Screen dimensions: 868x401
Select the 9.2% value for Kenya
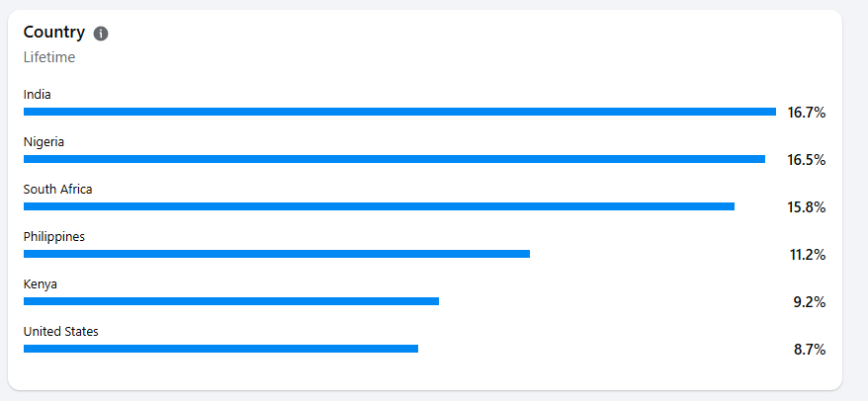(x=810, y=302)
